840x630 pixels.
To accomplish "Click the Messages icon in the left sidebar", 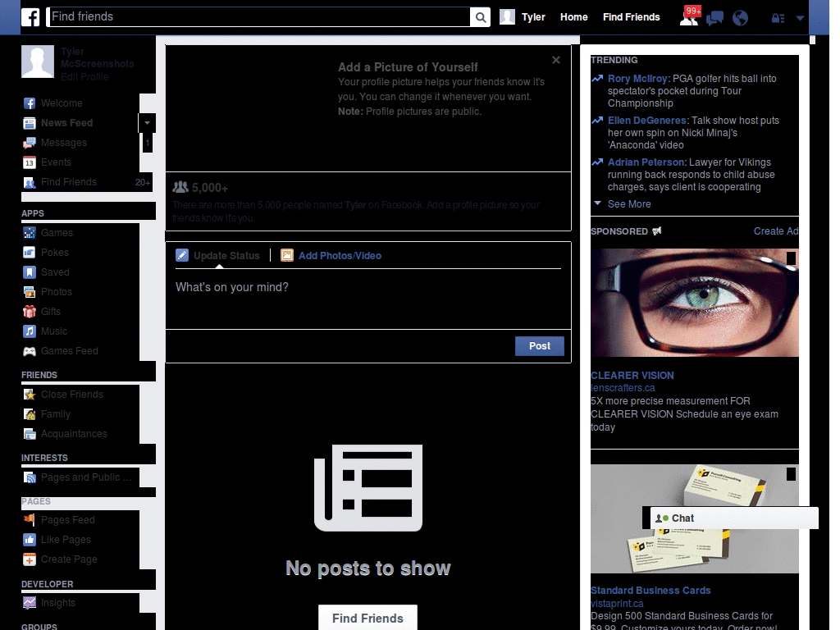I will click(30, 143).
